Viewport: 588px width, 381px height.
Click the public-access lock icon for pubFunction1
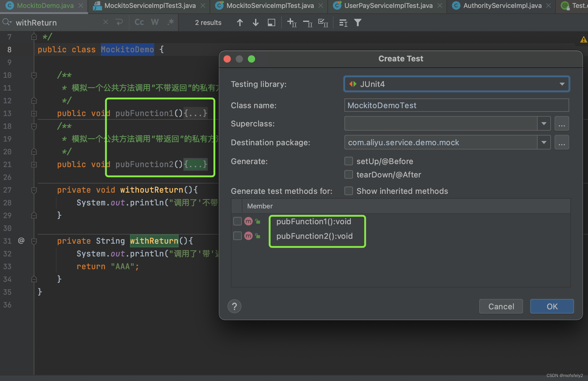(258, 221)
